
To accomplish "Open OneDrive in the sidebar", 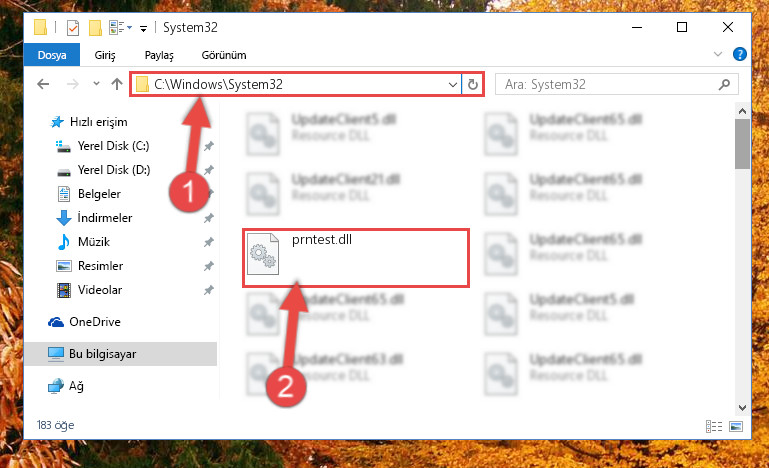I will coord(95,322).
